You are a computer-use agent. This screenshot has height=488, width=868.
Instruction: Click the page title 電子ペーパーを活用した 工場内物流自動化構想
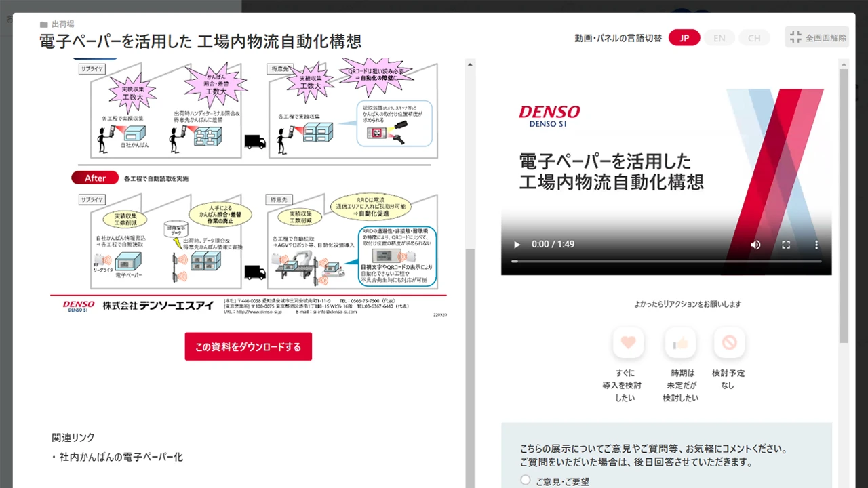click(201, 41)
